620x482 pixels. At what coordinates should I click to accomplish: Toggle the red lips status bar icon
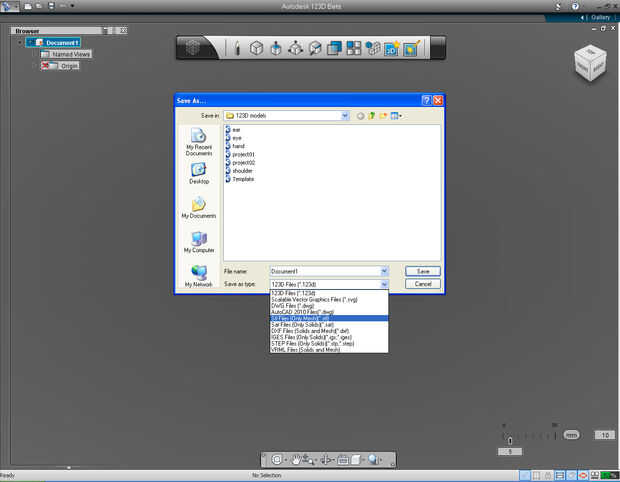pos(583,475)
